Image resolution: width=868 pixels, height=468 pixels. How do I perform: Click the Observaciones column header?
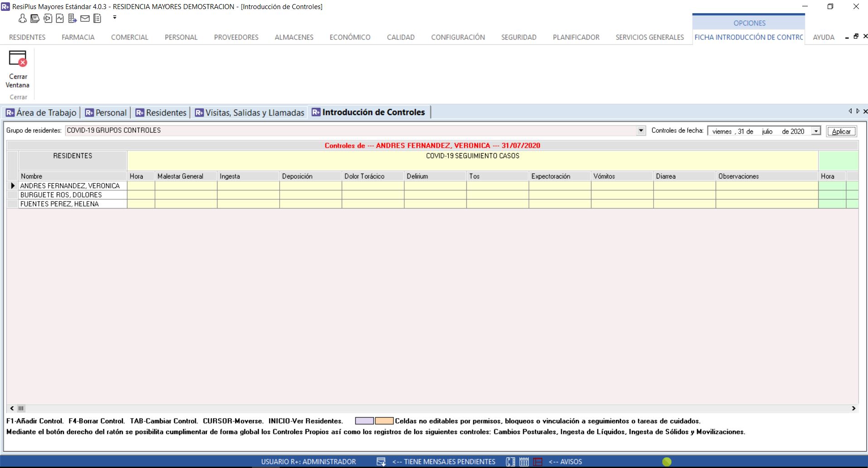pyautogui.click(x=767, y=176)
